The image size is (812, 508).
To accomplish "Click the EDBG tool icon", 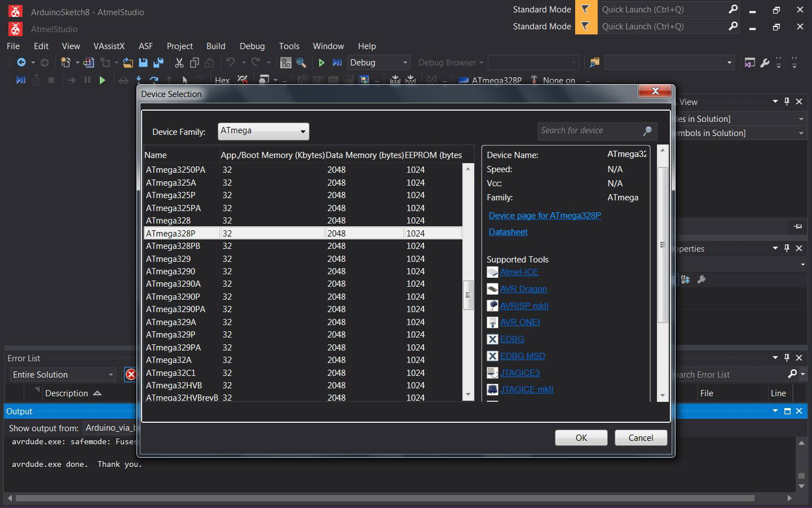I will [492, 339].
